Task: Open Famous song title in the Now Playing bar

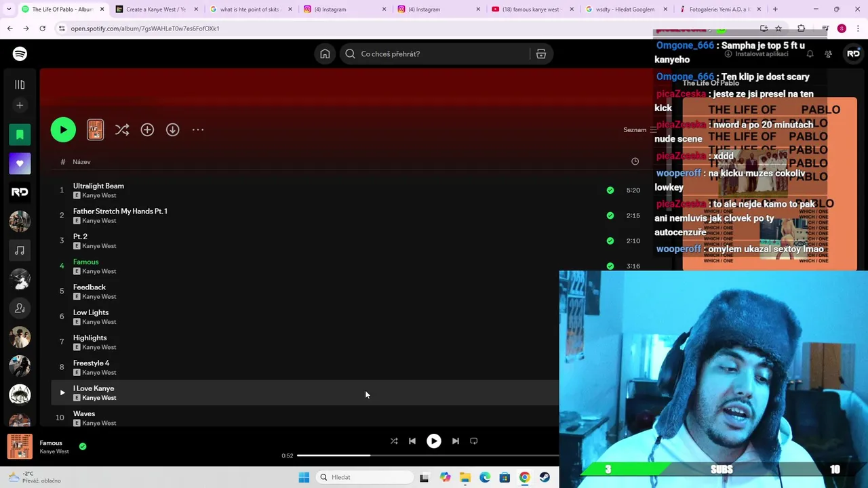Action: pyautogui.click(x=51, y=443)
